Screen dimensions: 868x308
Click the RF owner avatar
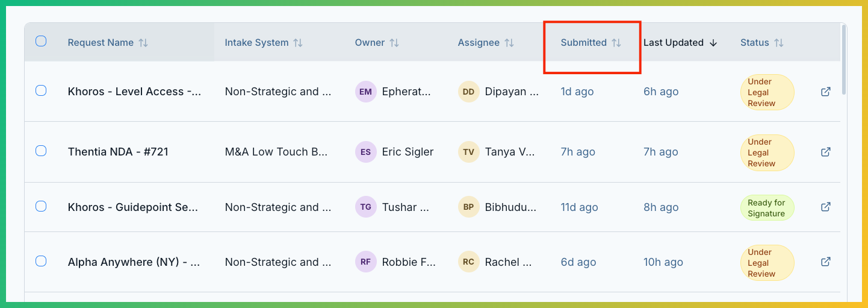[x=365, y=262]
